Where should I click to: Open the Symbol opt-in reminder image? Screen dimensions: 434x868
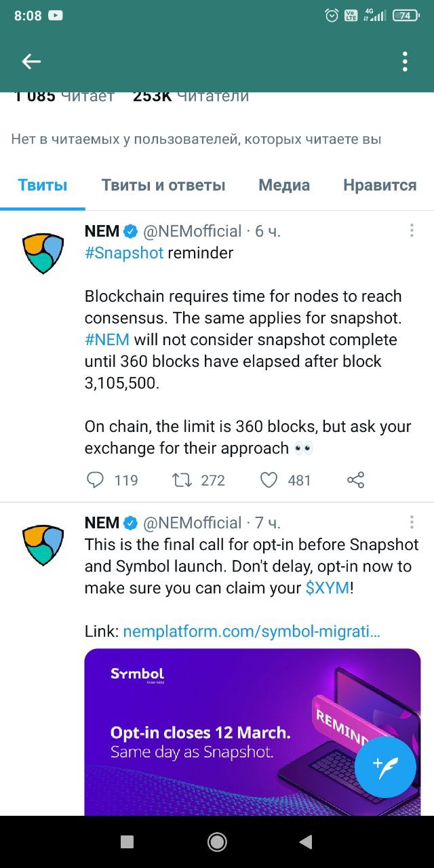(x=252, y=732)
